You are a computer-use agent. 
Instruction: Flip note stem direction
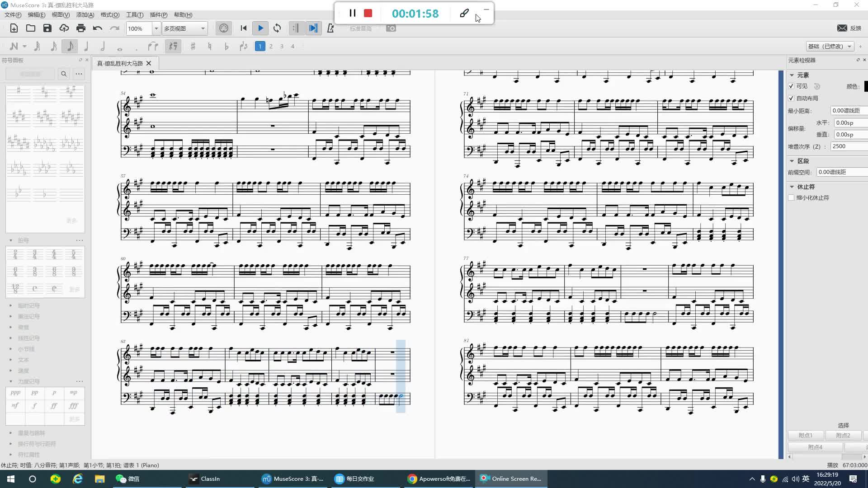click(244, 46)
